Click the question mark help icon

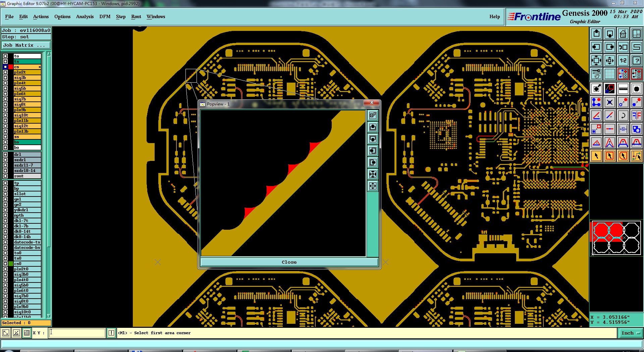636,60
